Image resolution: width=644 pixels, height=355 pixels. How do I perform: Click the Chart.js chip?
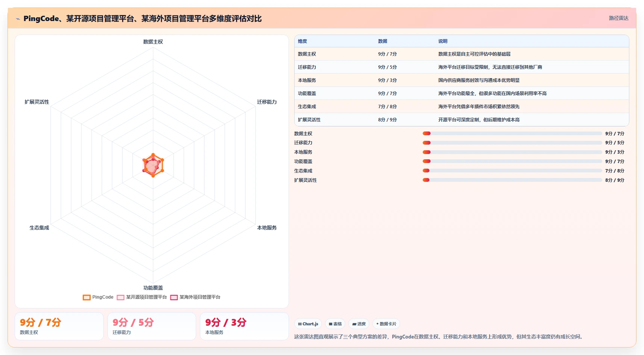(308, 324)
